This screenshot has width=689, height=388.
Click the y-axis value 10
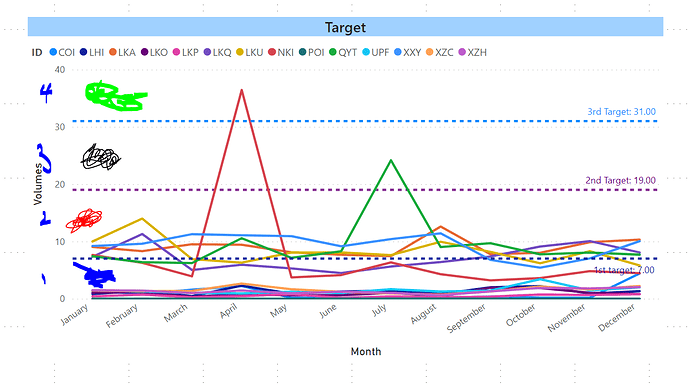(60, 242)
